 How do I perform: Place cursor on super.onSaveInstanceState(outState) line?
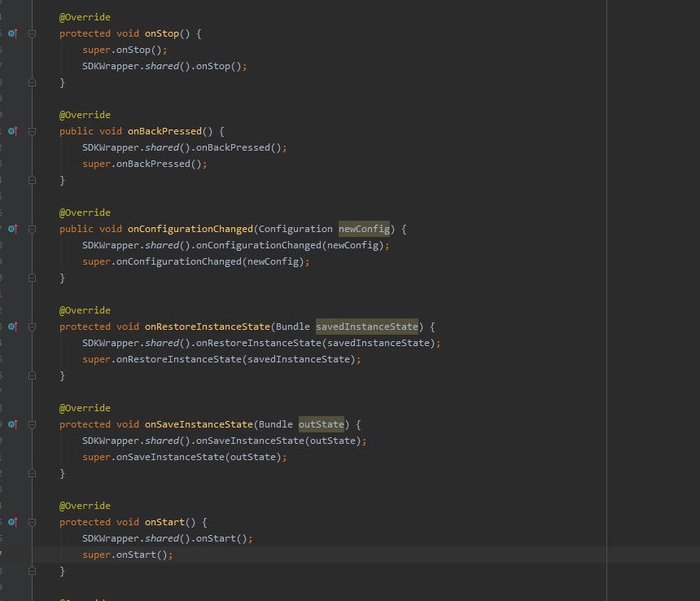(x=185, y=457)
